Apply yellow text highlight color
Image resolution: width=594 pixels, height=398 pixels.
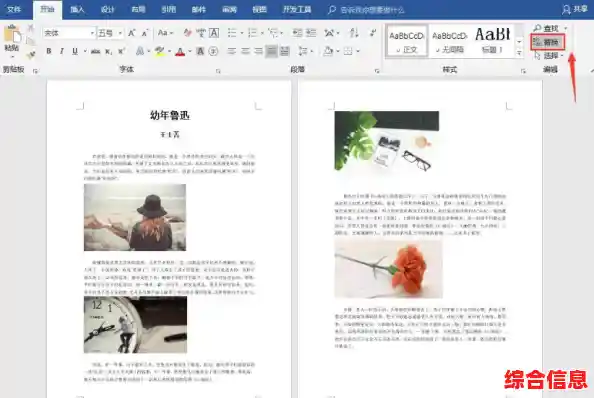click(159, 51)
